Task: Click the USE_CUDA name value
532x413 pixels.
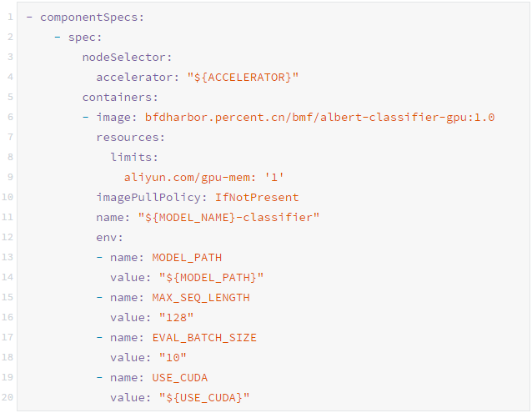Action: pyautogui.click(x=180, y=377)
